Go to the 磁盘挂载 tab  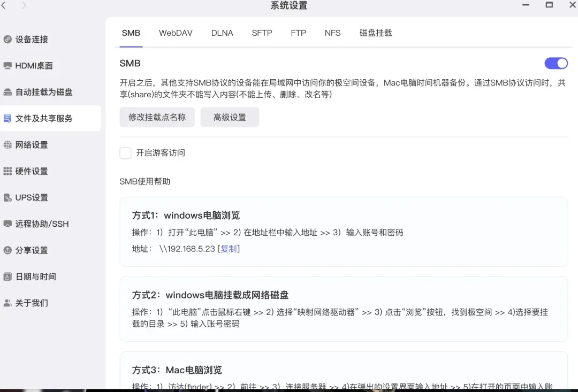[376, 33]
